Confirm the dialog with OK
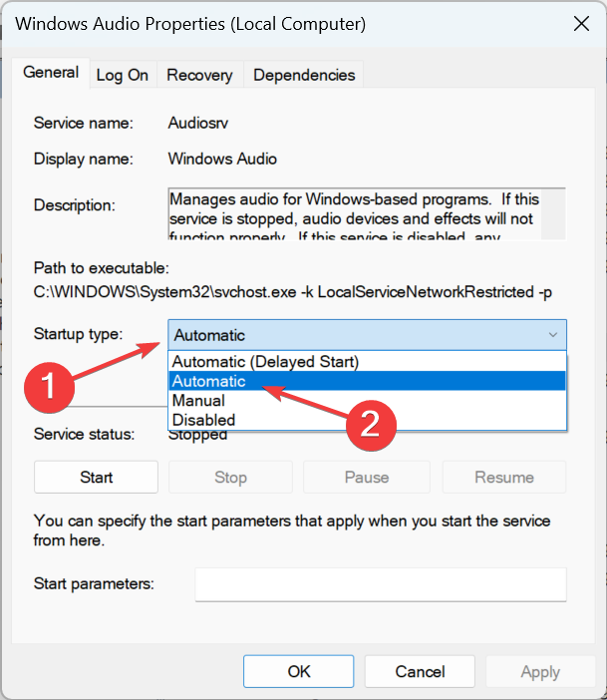The width and height of the screenshot is (607, 700). [299, 672]
